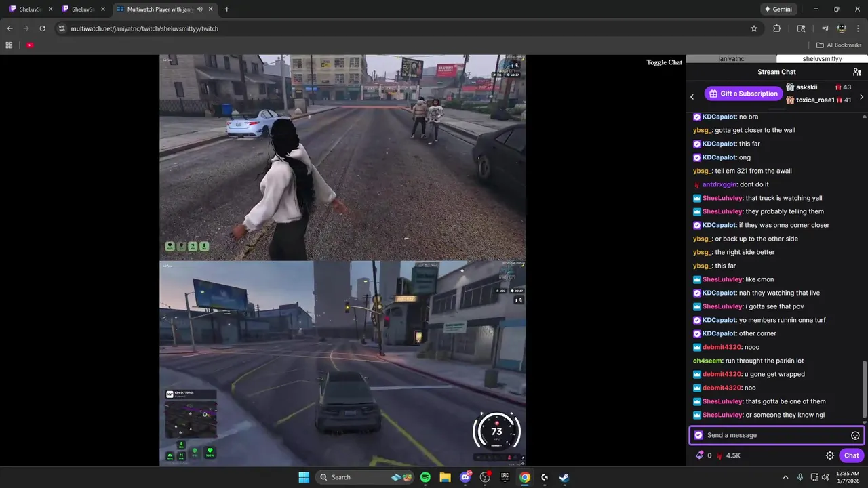Send message with the Chat button
This screenshot has width=868, height=488.
(x=852, y=455)
